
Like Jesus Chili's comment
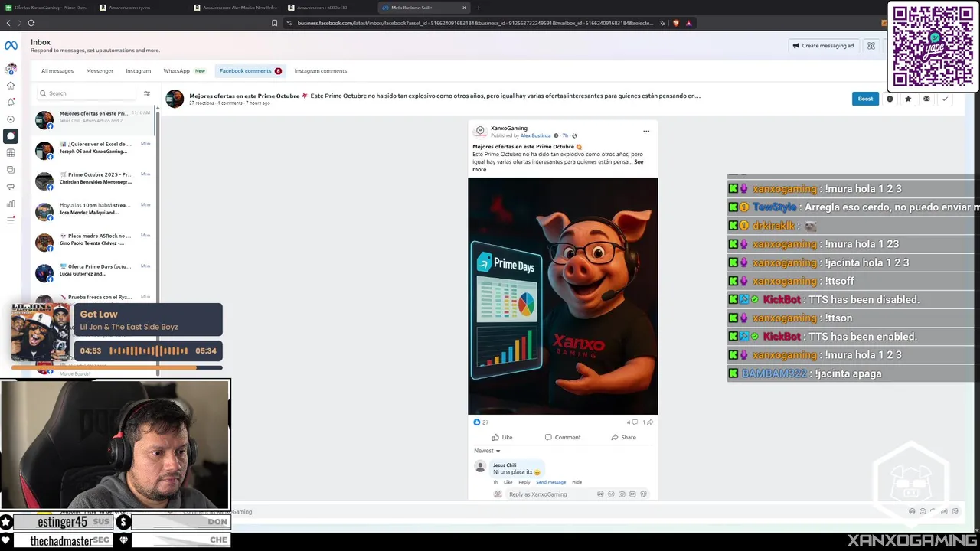(508, 482)
